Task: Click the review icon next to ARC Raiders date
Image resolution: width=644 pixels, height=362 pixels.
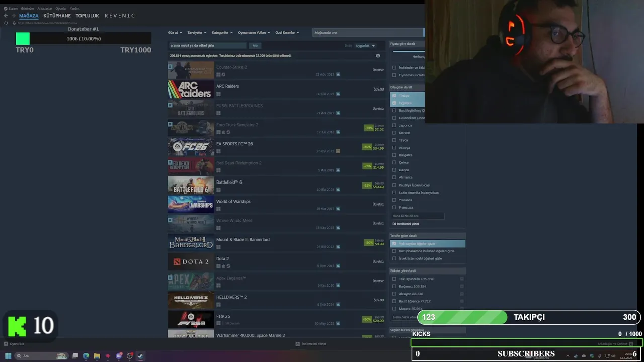Action: click(x=338, y=94)
